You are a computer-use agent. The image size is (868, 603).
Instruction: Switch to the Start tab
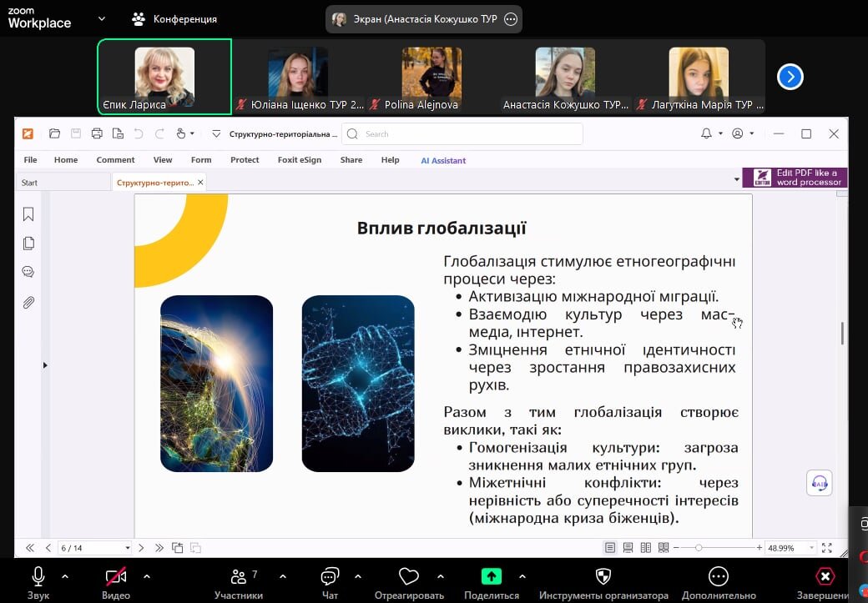[30, 183]
